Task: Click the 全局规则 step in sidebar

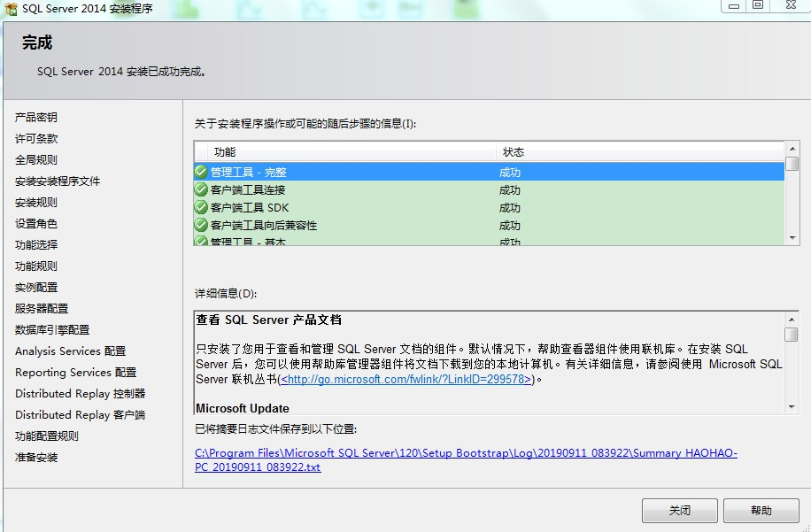Action: pos(35,159)
